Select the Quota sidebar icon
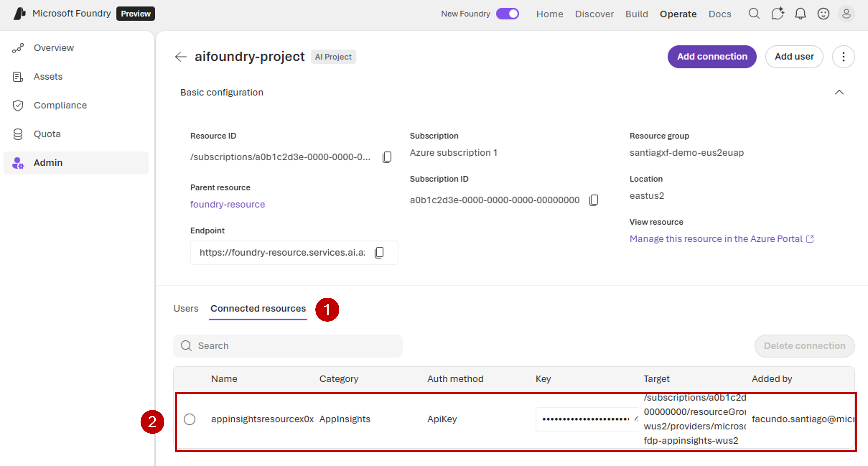Viewport: 868px width, 466px height. click(18, 134)
